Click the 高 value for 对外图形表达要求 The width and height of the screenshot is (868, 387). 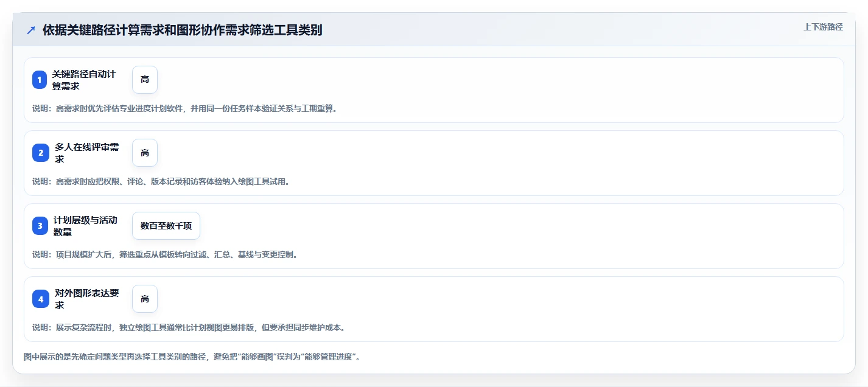145,299
